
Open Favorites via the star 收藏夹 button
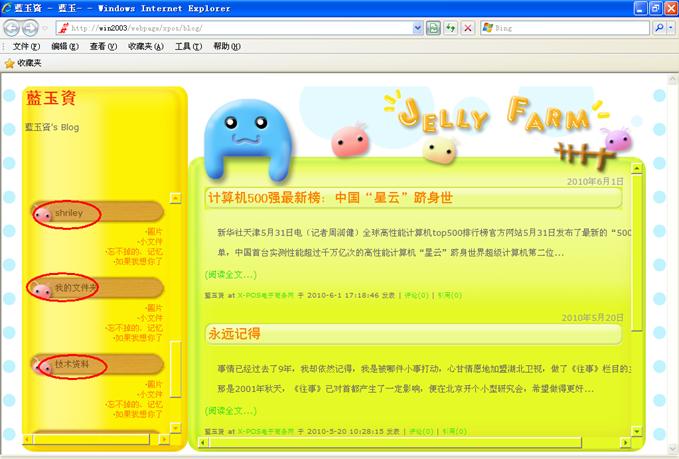(x=23, y=62)
